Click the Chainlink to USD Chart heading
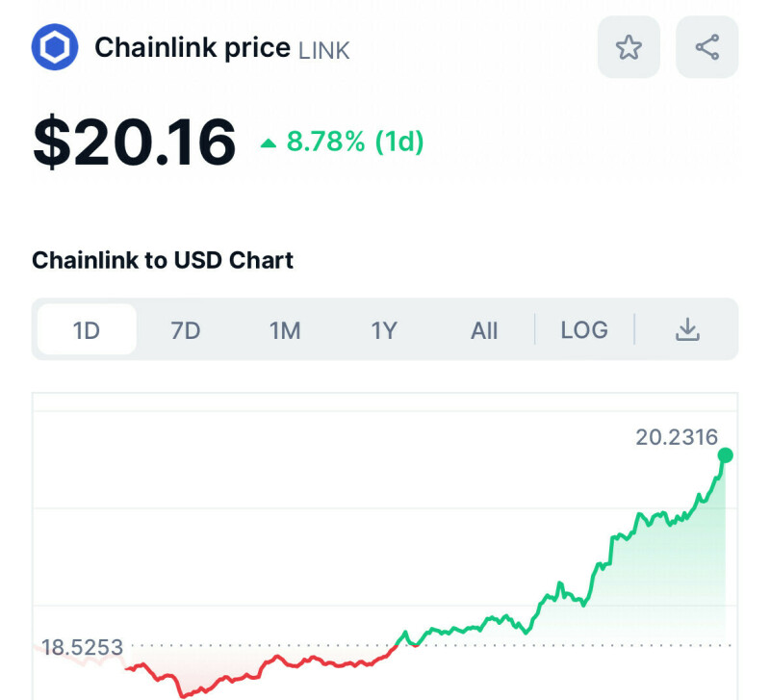Viewport: 770px width, 700px height. click(x=163, y=260)
